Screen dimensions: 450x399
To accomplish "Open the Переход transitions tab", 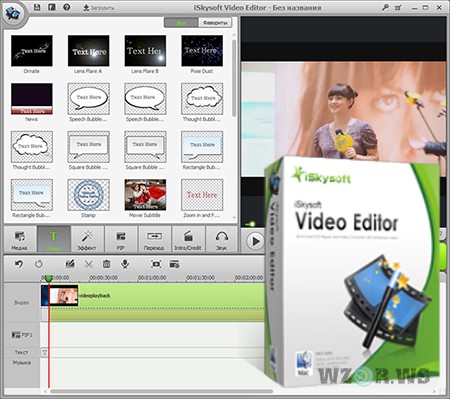I will point(154,239).
